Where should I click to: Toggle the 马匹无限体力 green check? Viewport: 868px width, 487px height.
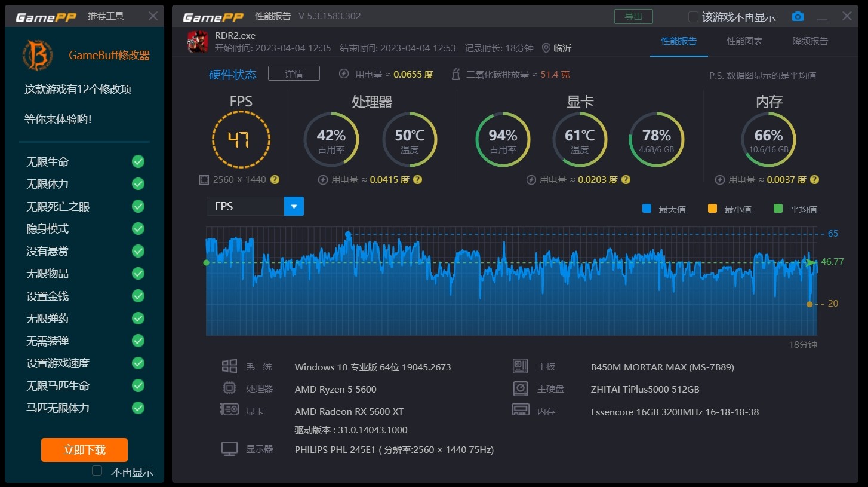pos(138,408)
